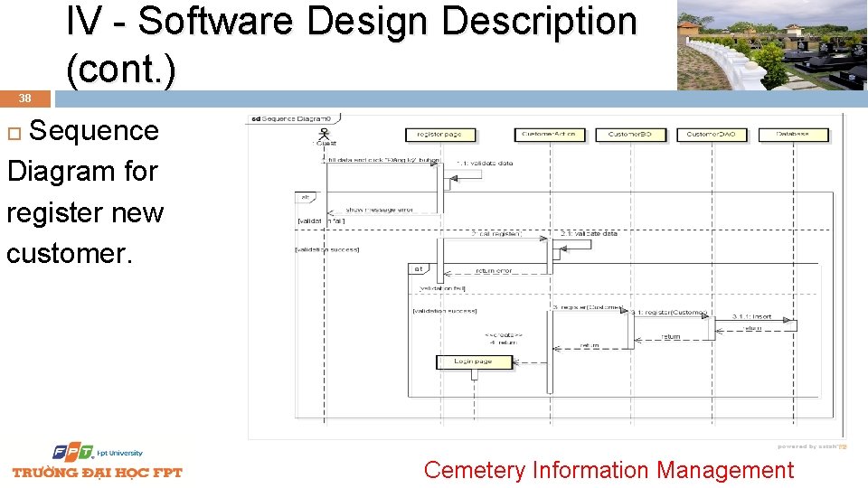The image size is (868, 488).
Task: Click the square bullet before "Sequence"
Action: [x=14, y=134]
